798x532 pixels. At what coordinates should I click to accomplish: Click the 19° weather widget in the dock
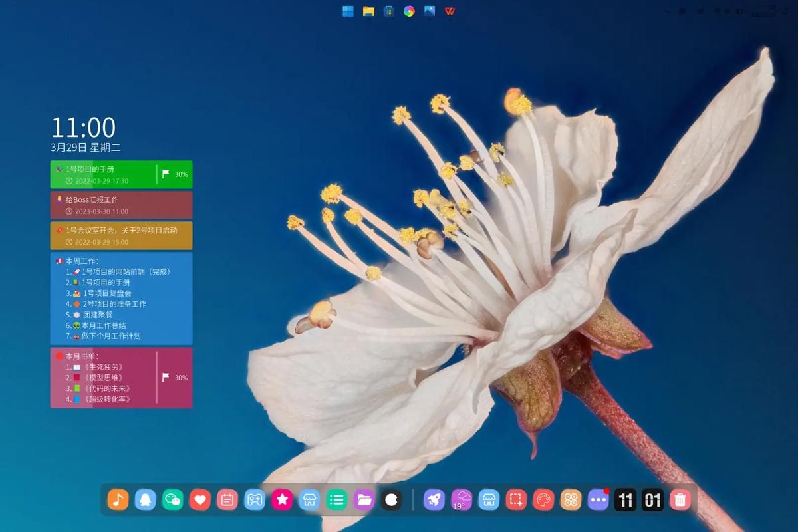tap(462, 499)
